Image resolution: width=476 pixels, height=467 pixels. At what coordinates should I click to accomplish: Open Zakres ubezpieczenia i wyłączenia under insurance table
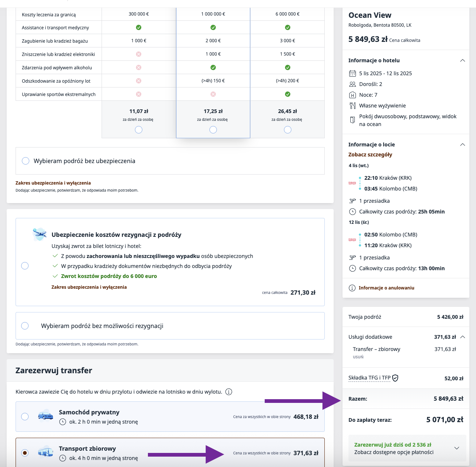(53, 183)
